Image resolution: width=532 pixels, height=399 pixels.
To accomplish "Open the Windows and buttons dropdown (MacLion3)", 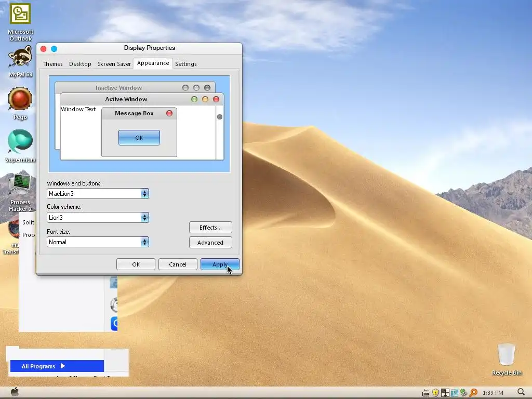I will click(98, 193).
